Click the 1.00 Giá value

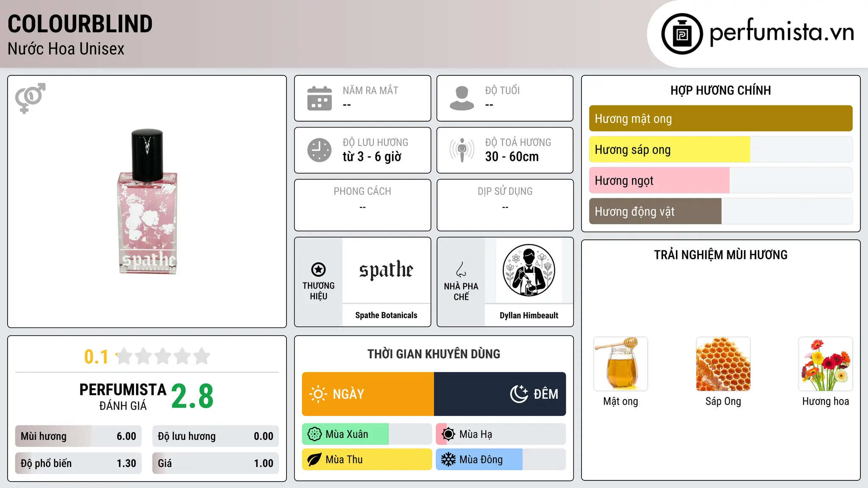264,464
